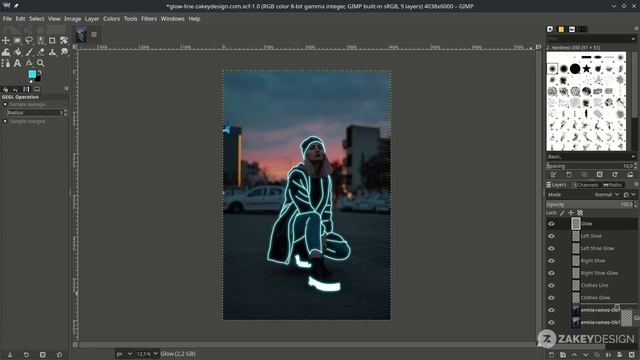Select the Paintbrush tool

tap(29, 52)
